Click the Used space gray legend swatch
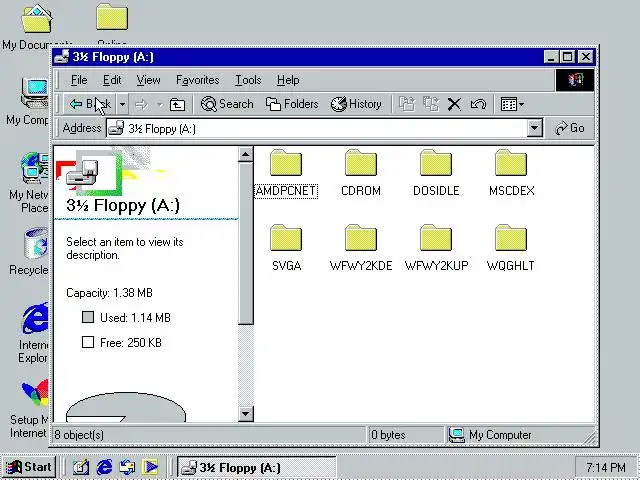The width and height of the screenshot is (640, 480). 88,317
